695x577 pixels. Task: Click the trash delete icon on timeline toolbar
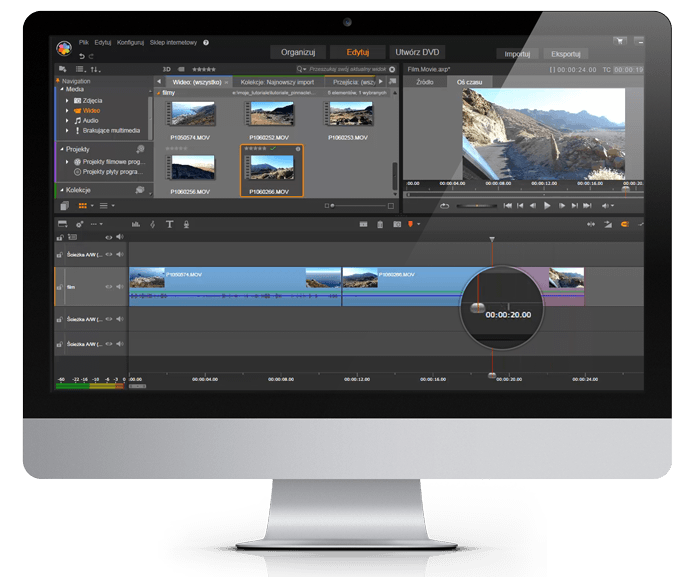click(x=380, y=224)
